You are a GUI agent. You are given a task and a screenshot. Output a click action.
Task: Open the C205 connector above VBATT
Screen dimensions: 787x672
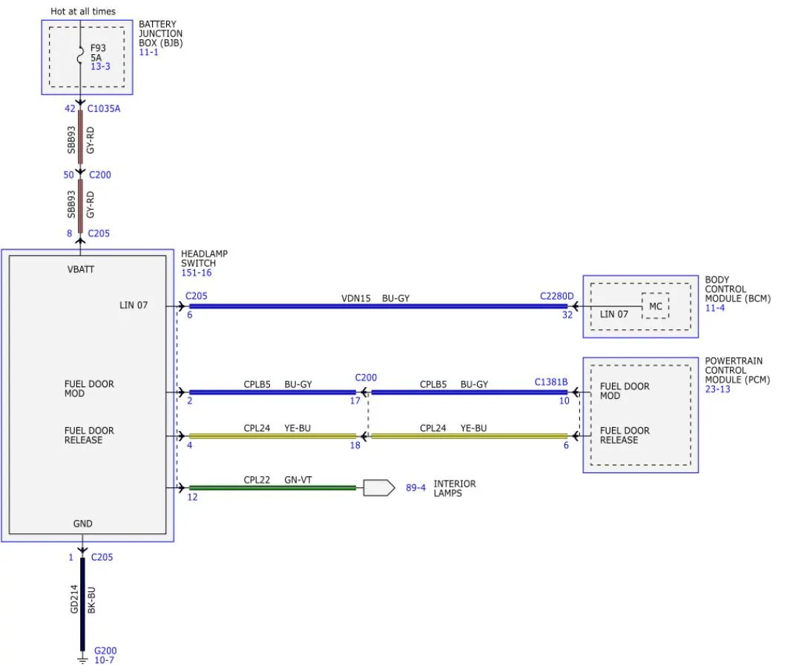(x=99, y=234)
